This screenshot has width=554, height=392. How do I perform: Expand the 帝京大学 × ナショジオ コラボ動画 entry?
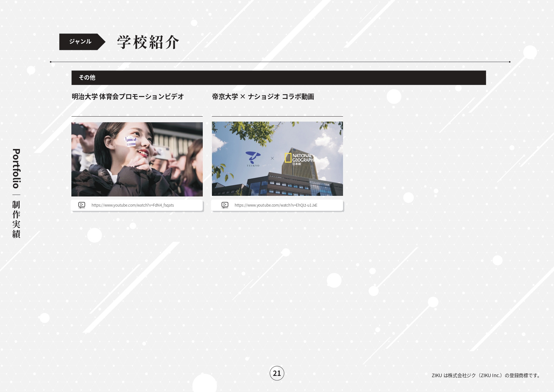pos(263,96)
